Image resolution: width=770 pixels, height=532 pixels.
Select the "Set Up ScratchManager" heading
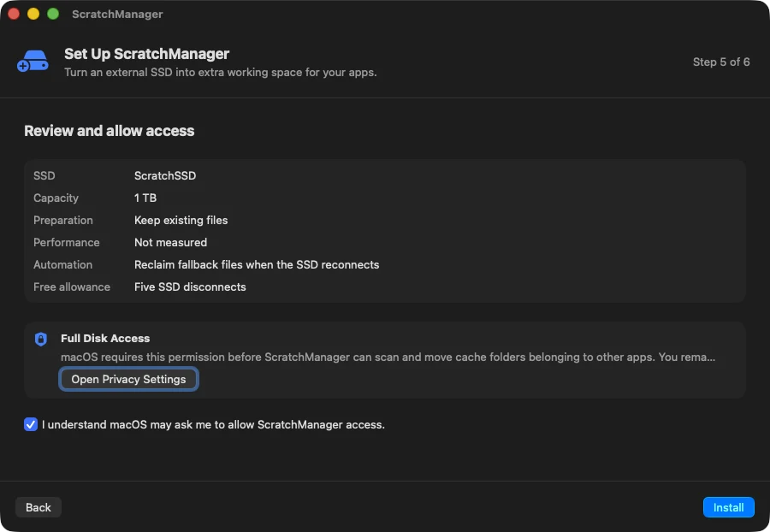pos(147,54)
